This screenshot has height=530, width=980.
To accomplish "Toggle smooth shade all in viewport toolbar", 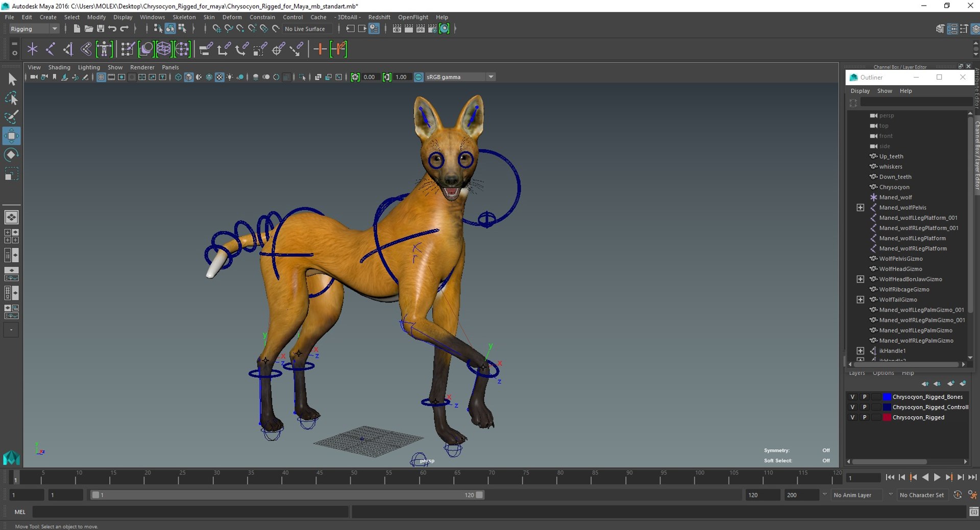I will 188,77.
